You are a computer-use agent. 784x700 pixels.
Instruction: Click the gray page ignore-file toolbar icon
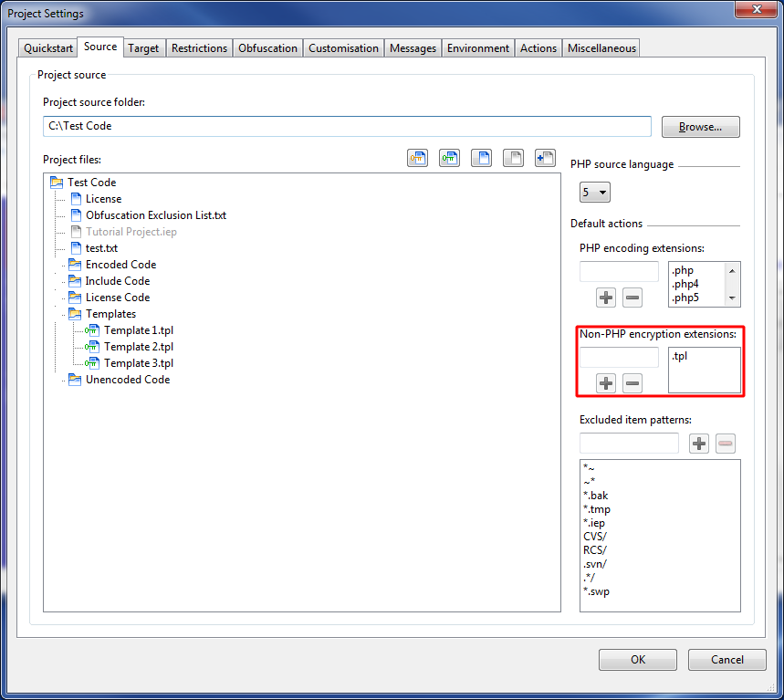coord(513,158)
